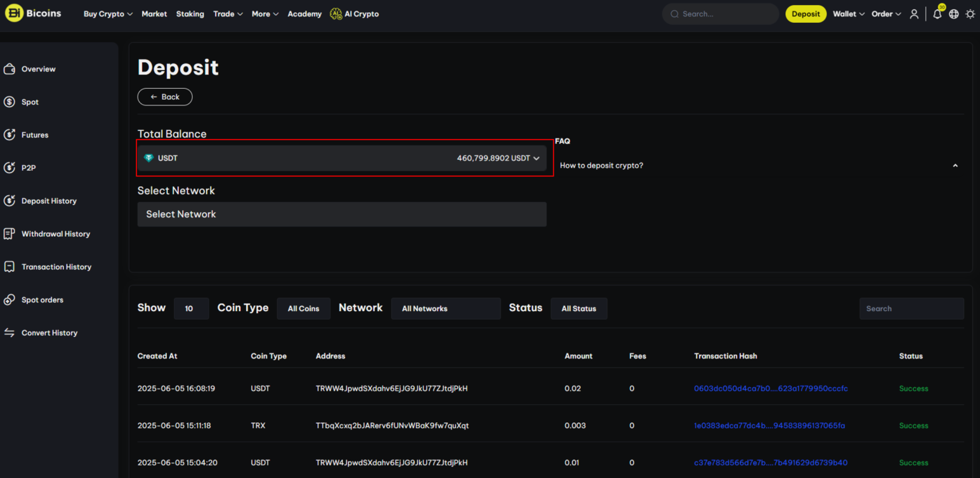Click the TTbqXcxq2bJARerv6fUNvWBaK9fw7quXqt address
Viewport: 980px width, 478px height.
392,425
